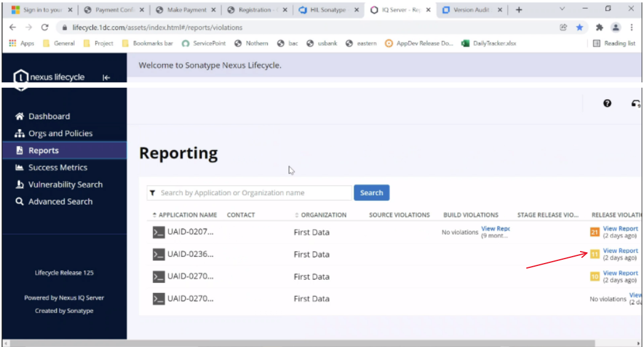The height and width of the screenshot is (347, 644).
Task: Open the Dashboard navigation item
Action: click(x=49, y=116)
